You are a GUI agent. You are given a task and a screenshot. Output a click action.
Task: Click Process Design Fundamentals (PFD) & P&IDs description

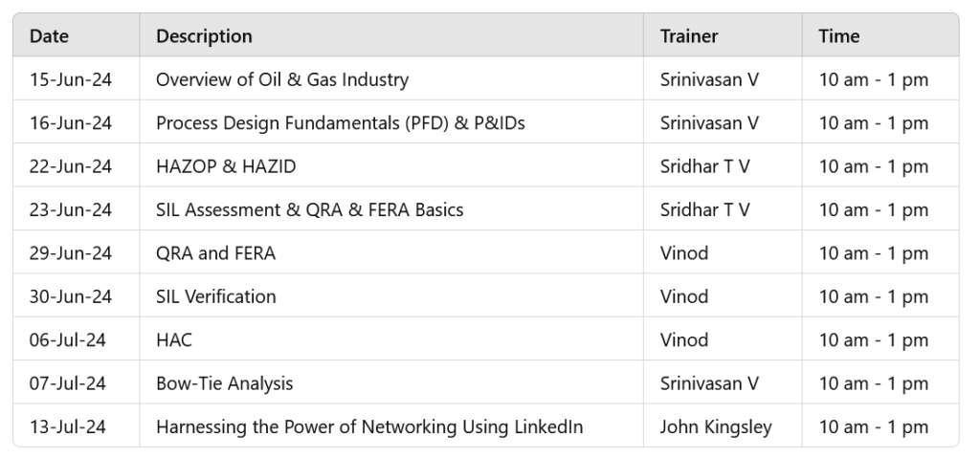point(341,123)
